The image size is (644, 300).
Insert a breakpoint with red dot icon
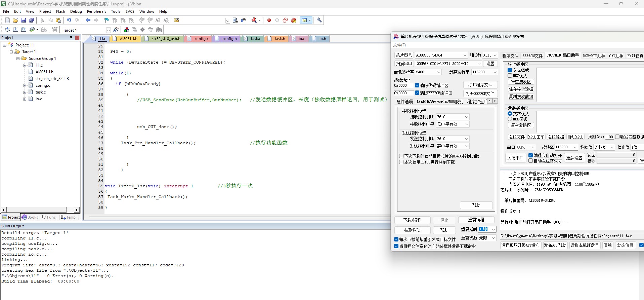(x=269, y=20)
